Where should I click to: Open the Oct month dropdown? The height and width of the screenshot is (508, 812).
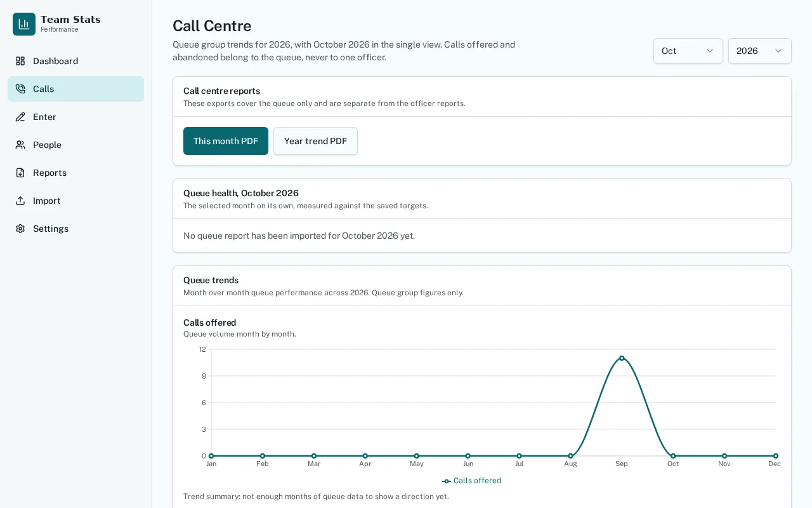(688, 51)
